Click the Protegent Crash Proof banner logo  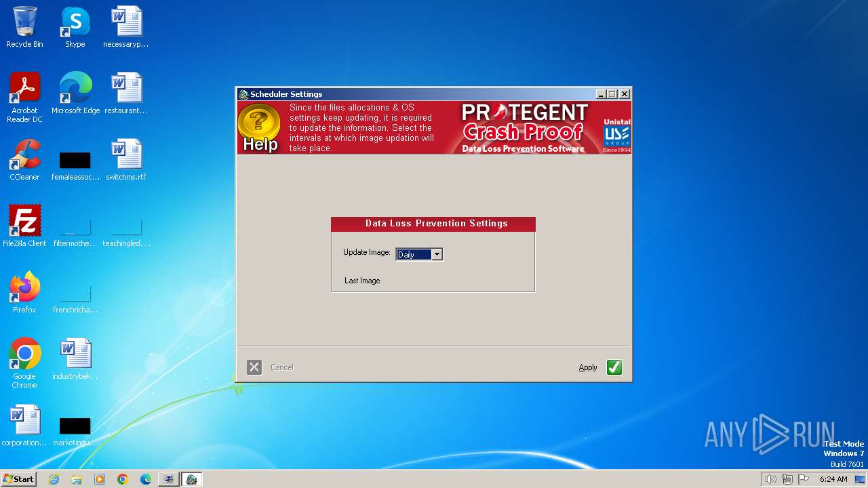(524, 127)
